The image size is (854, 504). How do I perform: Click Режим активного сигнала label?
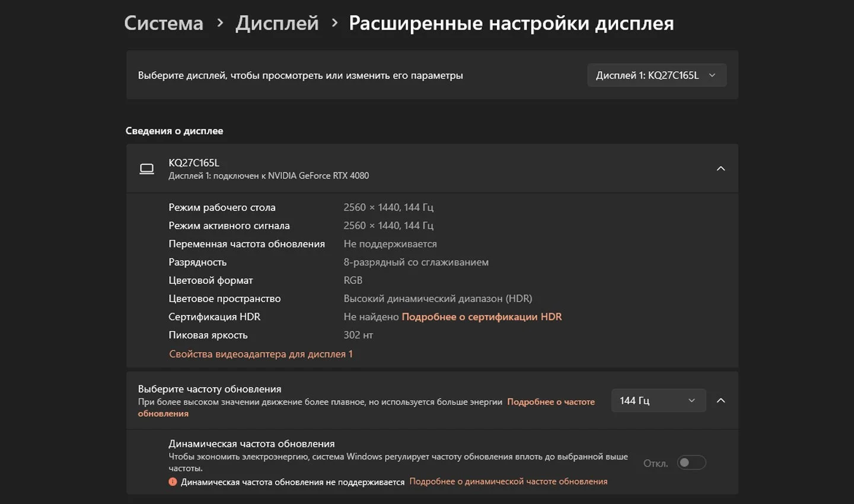229,225
